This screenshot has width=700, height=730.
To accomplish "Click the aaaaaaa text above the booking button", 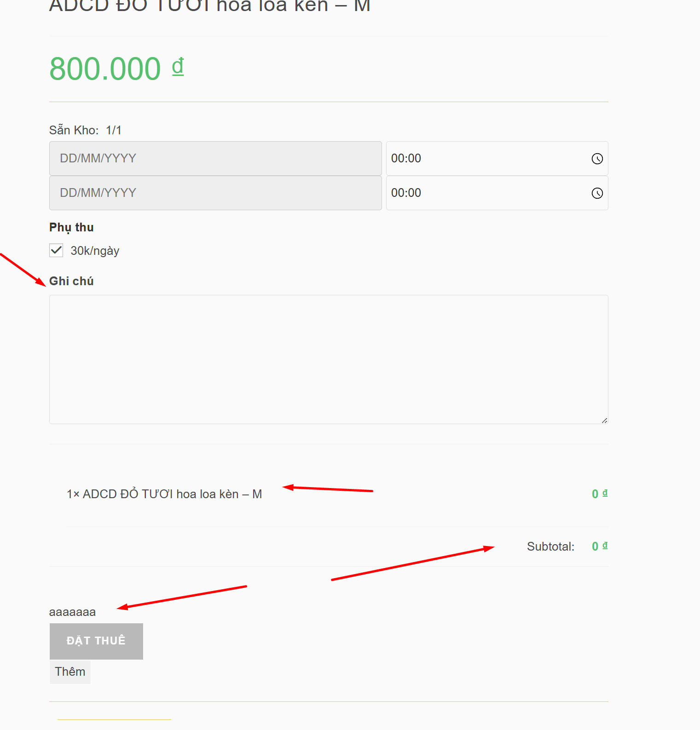I will click(72, 612).
